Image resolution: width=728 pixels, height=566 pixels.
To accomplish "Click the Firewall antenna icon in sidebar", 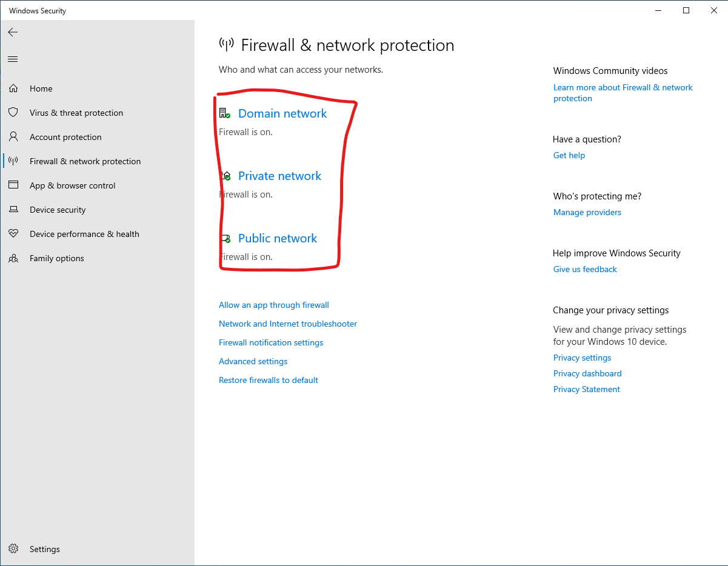I will tap(13, 161).
